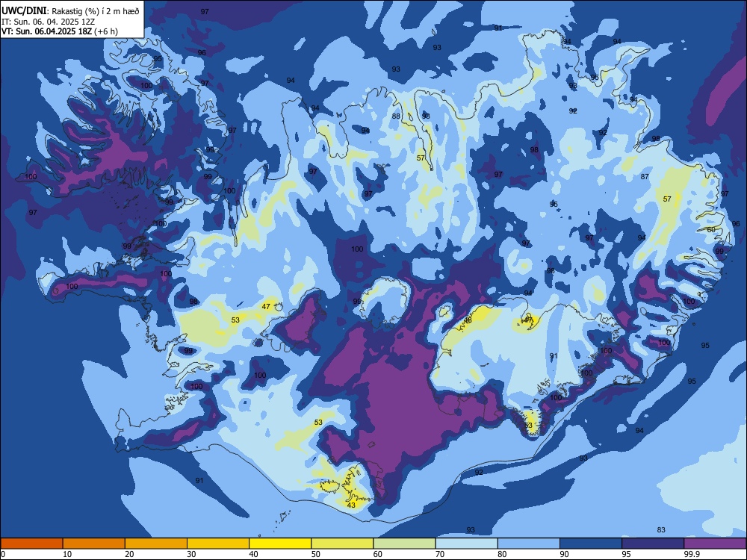The width and height of the screenshot is (747, 560).
Task: Click the 'VT: Sun. 06.04.2025 18Z' line
Action: [x=46, y=32]
